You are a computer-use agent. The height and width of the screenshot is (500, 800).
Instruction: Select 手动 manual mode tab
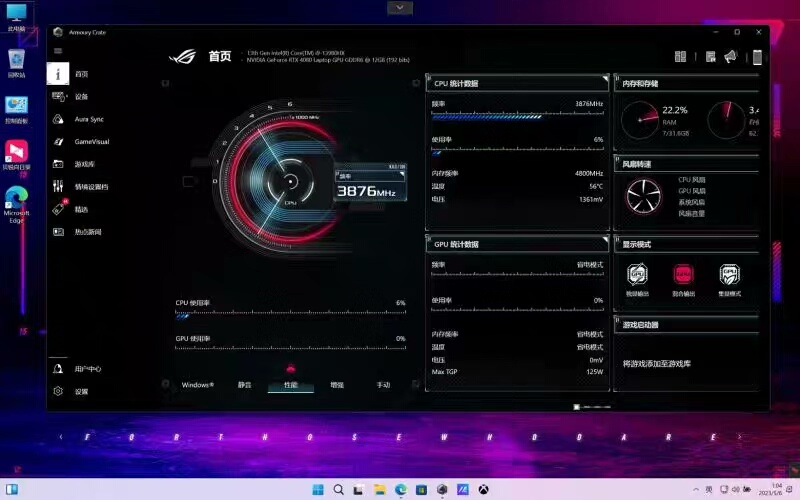click(x=383, y=385)
